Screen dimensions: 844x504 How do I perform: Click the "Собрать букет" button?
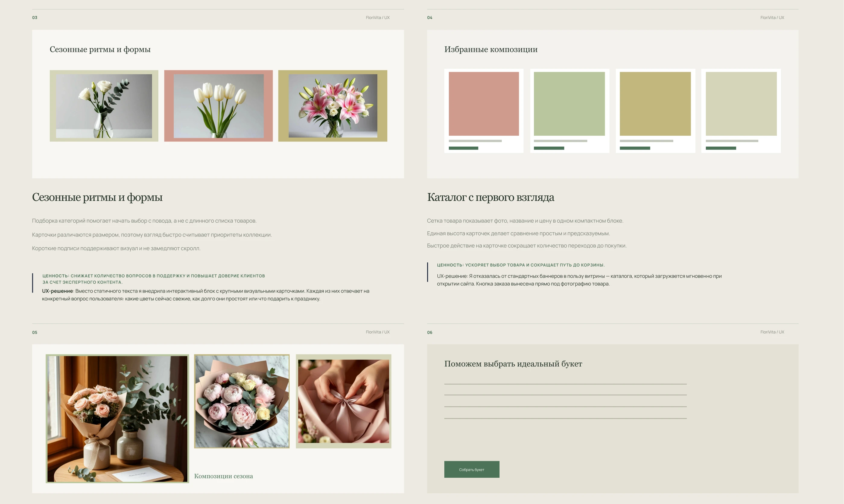click(471, 469)
